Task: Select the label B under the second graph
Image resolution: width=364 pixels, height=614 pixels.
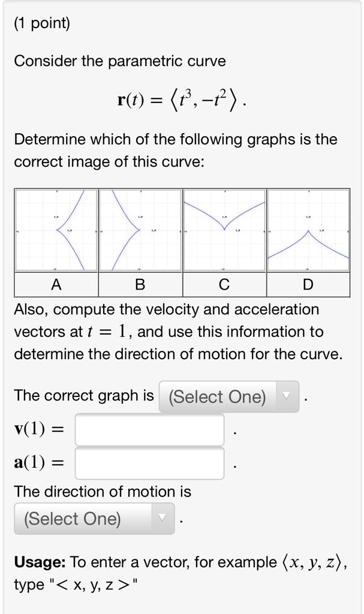Action: click(x=140, y=285)
